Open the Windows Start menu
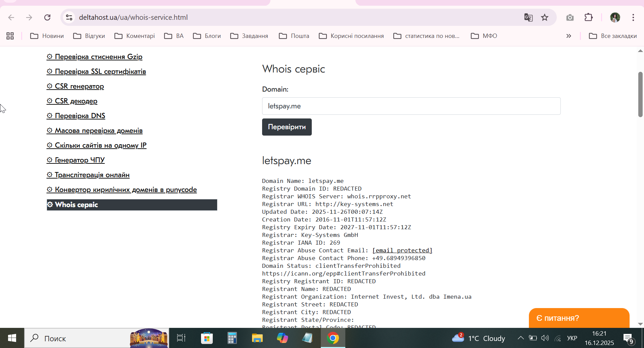The width and height of the screenshot is (644, 348). click(x=12, y=338)
